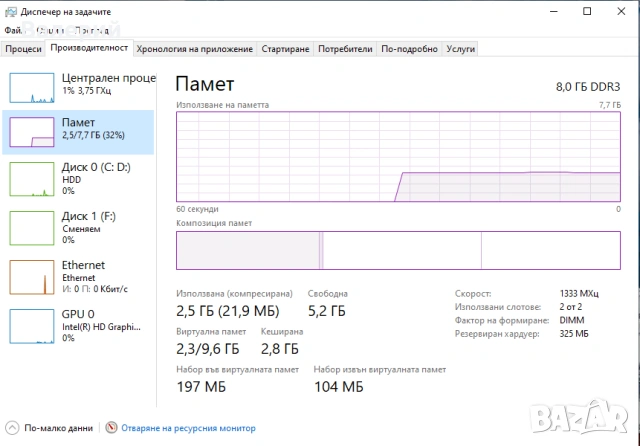Click the Фактор на формиране: label

tap(502, 320)
